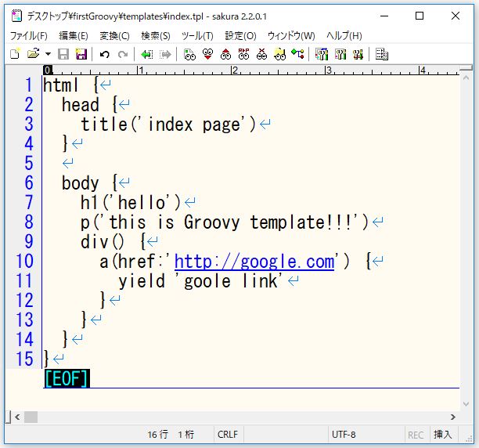Open the Replace binoculars icon
The width and height of the screenshot is (479, 448).
[x=243, y=54]
